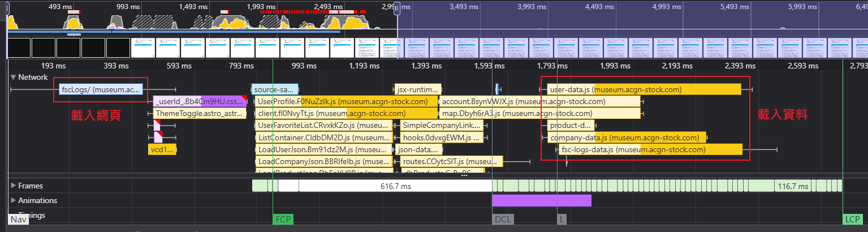
Task: Select the 116.7 ms frame
Action: point(793,186)
